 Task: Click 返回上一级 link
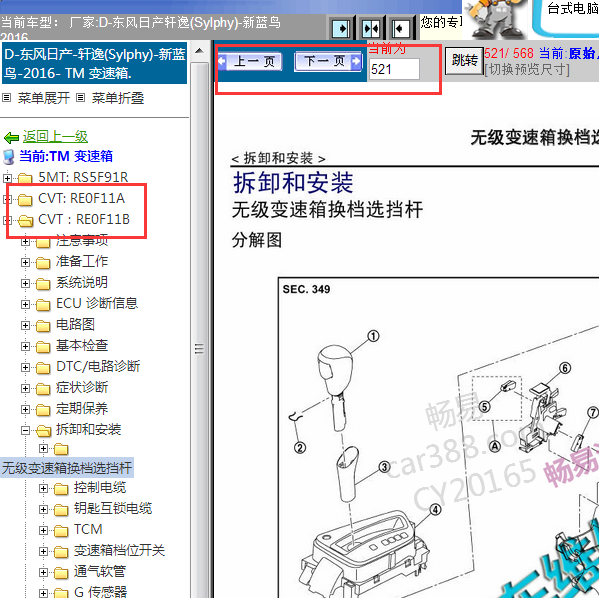coord(55,137)
